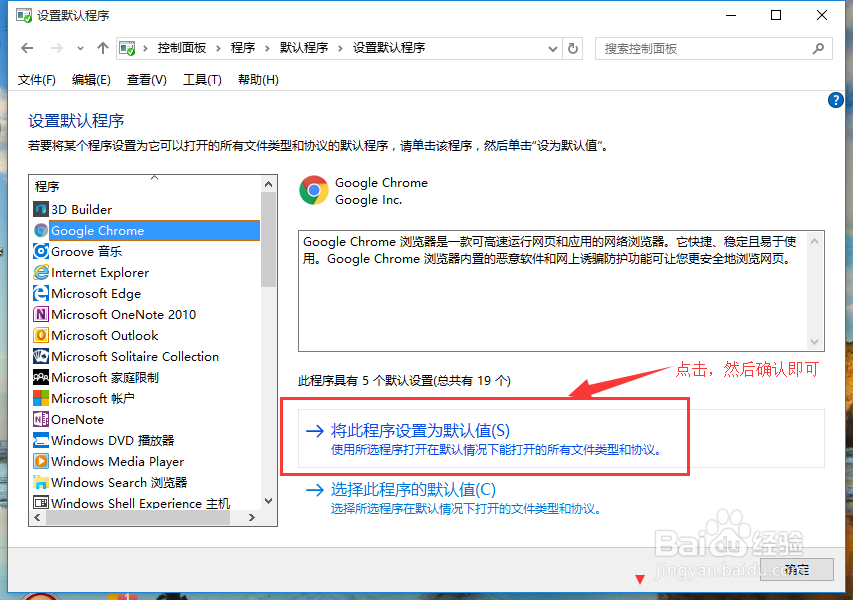Navigate to 默认程序 breadcrumb
Screen dimensions: 853x600
(x=304, y=48)
